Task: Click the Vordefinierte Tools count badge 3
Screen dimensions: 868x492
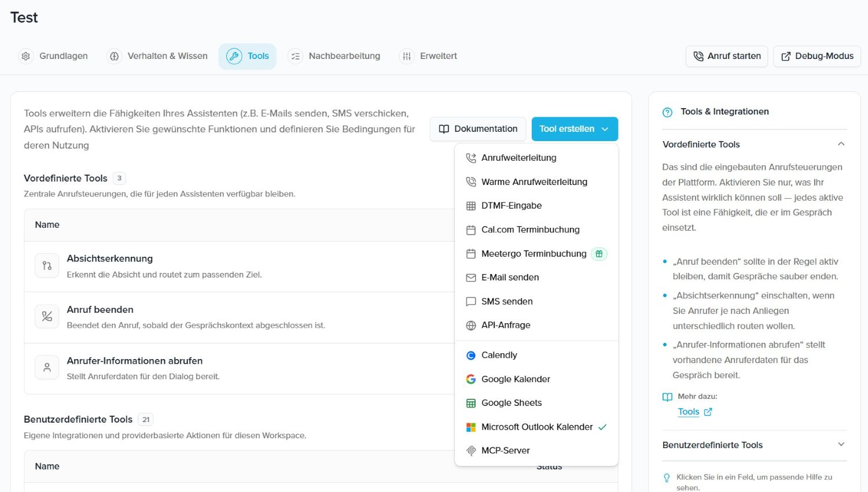Action: [x=119, y=178]
